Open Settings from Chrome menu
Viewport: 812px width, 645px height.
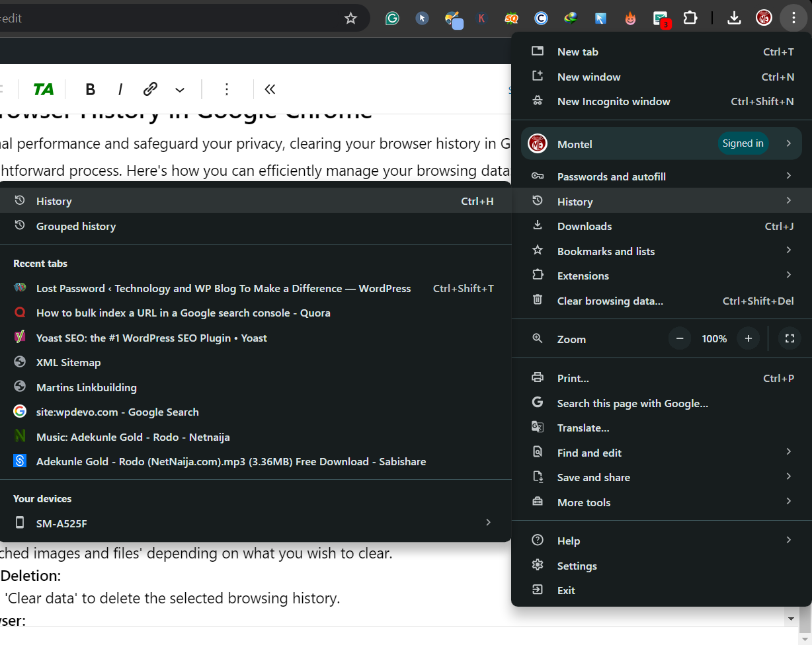click(x=661, y=566)
